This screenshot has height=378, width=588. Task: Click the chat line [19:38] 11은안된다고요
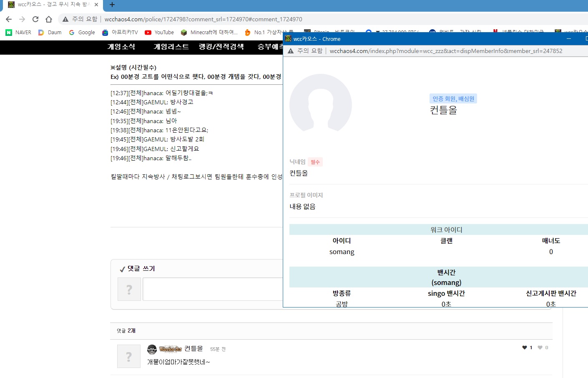pos(159,130)
